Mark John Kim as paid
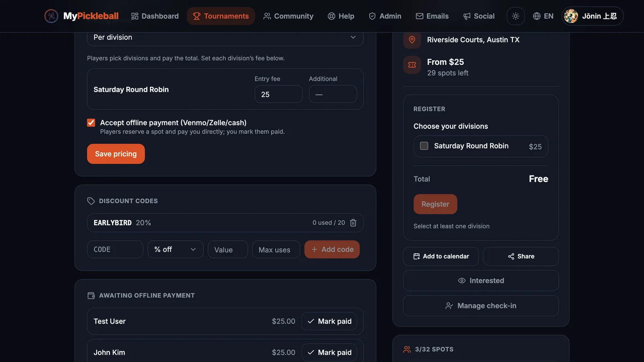 (329, 352)
